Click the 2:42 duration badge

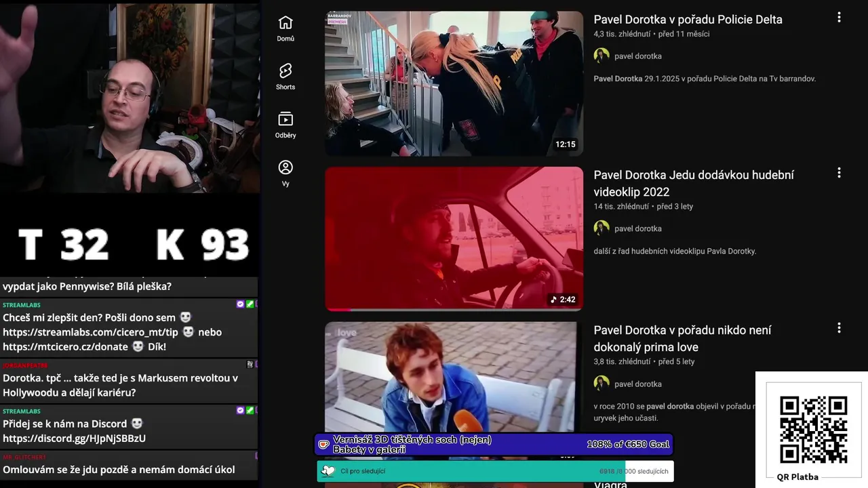point(564,300)
